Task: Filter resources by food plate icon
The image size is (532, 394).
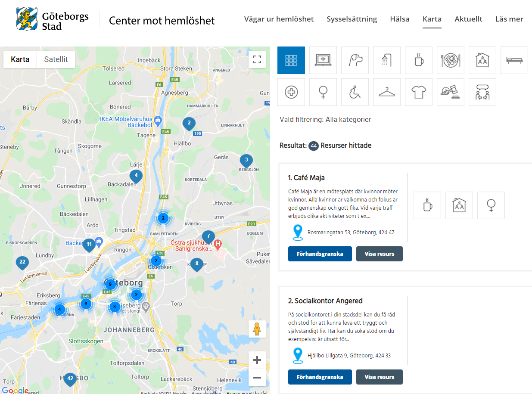Action: pyautogui.click(x=451, y=60)
